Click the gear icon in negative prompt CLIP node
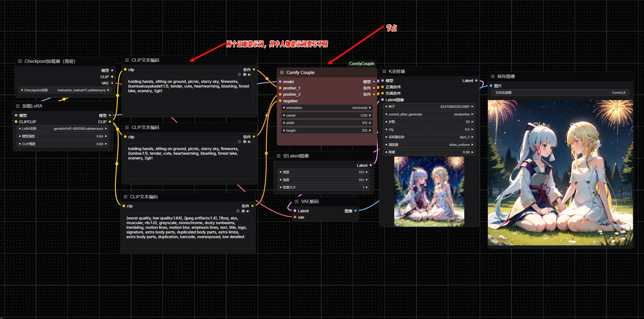Image resolution: width=644 pixels, height=319 pixels. pyautogui.click(x=243, y=211)
